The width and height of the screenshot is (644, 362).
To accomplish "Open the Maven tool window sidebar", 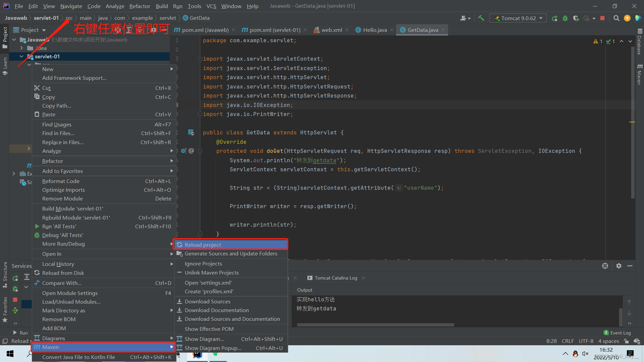I will click(639, 74).
